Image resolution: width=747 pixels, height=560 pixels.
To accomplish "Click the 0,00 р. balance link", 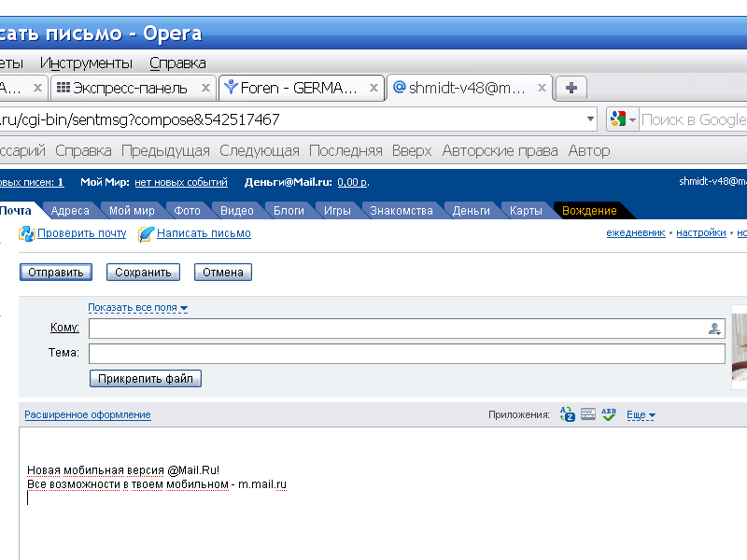I will pos(353,182).
